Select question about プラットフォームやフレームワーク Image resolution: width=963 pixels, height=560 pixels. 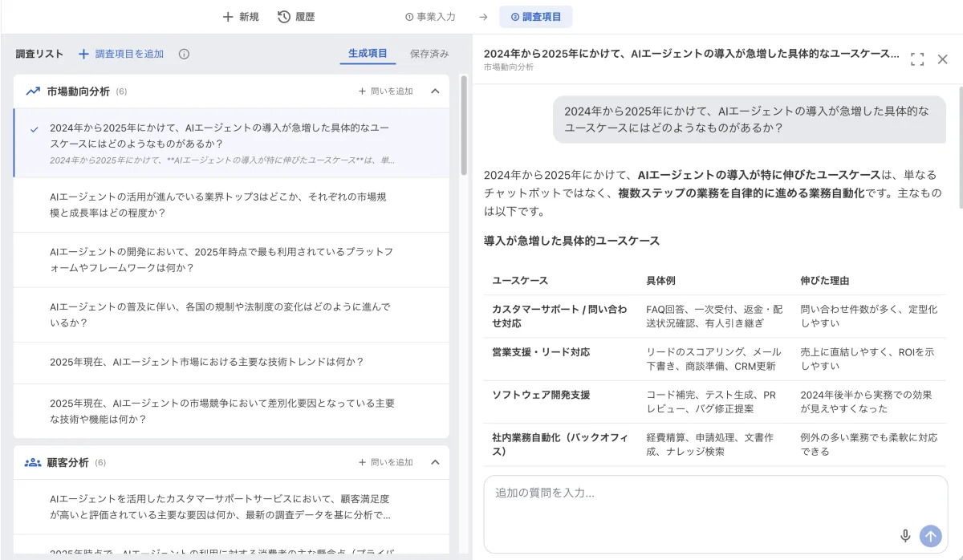tap(231, 260)
